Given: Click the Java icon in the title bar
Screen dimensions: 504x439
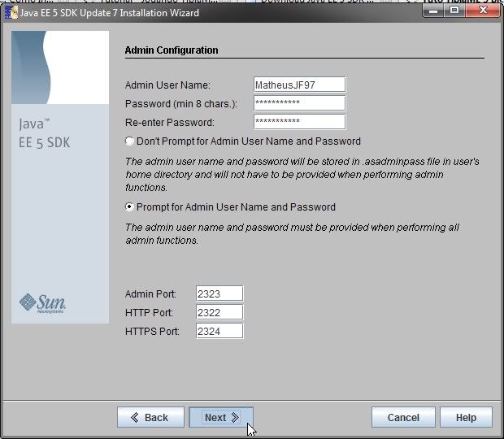Looking at the screenshot, I should 12,13.
